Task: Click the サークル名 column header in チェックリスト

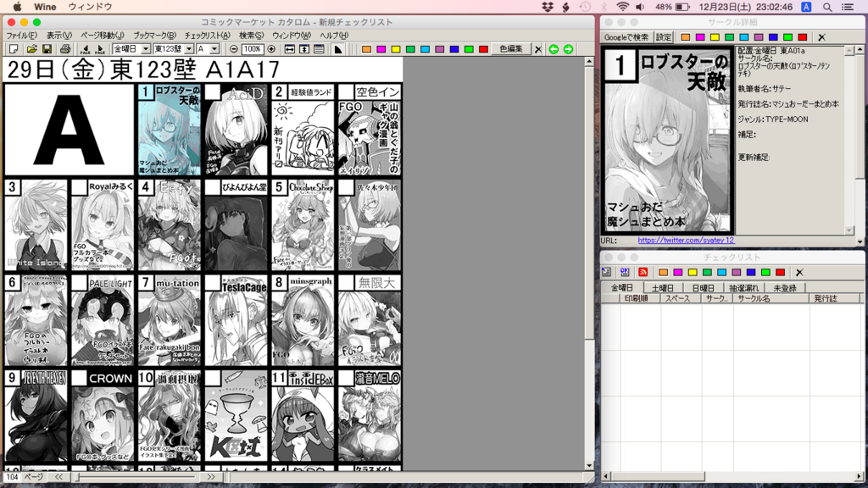Action: tap(771, 298)
